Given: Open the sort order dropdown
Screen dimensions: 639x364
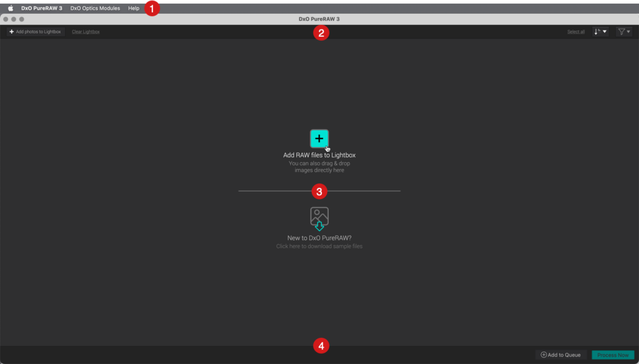Looking at the screenshot, I should [600, 31].
